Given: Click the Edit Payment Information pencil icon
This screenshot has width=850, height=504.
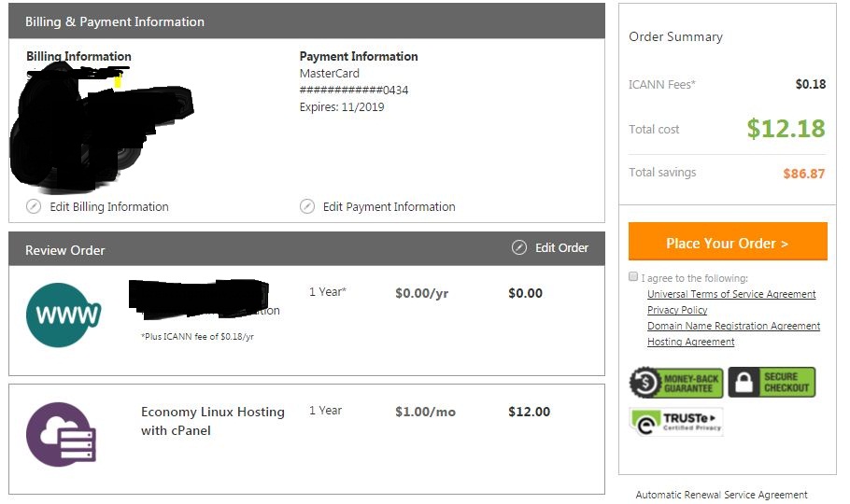Looking at the screenshot, I should tap(307, 206).
